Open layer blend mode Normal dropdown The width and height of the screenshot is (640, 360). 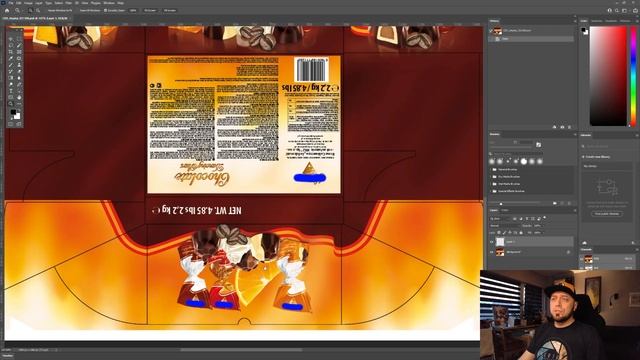pos(504,226)
